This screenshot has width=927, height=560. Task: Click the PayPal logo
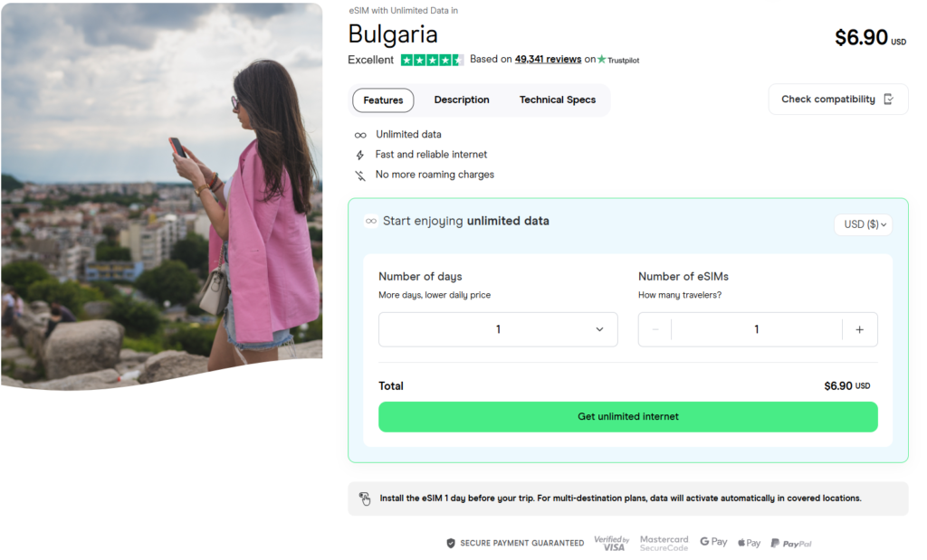tap(790, 542)
